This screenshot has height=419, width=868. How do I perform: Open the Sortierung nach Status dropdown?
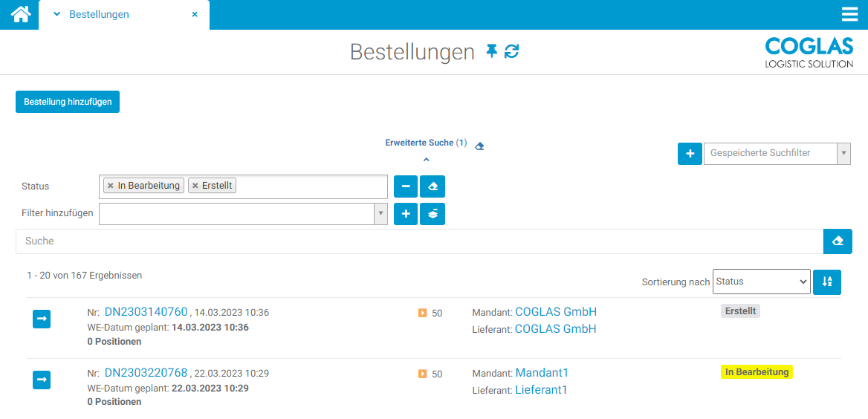[761, 282]
